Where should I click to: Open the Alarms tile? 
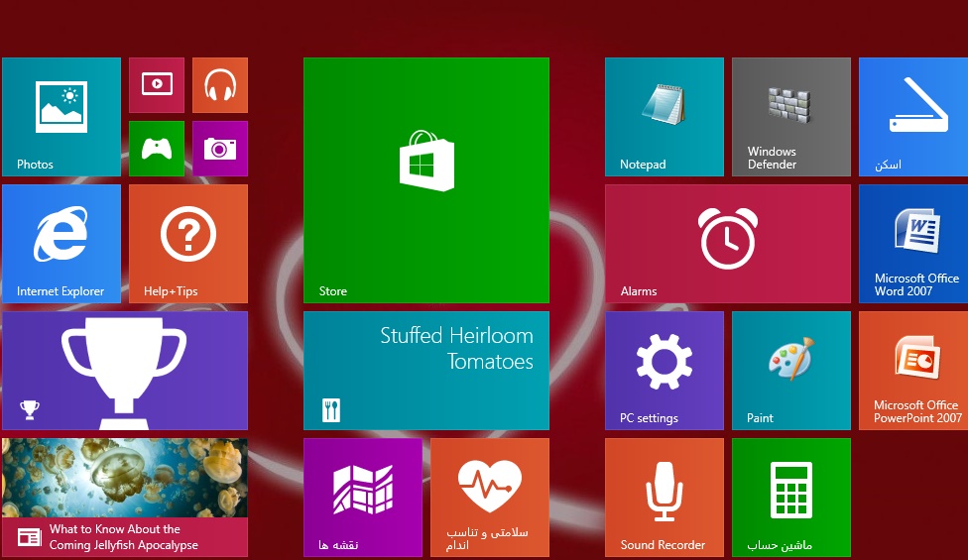pyautogui.click(x=728, y=244)
